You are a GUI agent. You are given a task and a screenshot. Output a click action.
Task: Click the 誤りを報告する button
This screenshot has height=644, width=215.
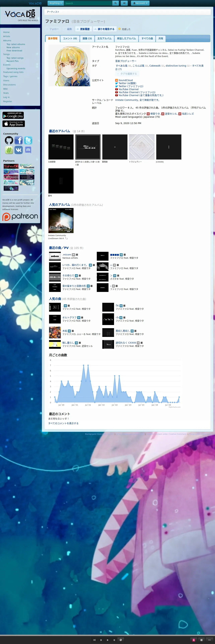pos(104,29)
